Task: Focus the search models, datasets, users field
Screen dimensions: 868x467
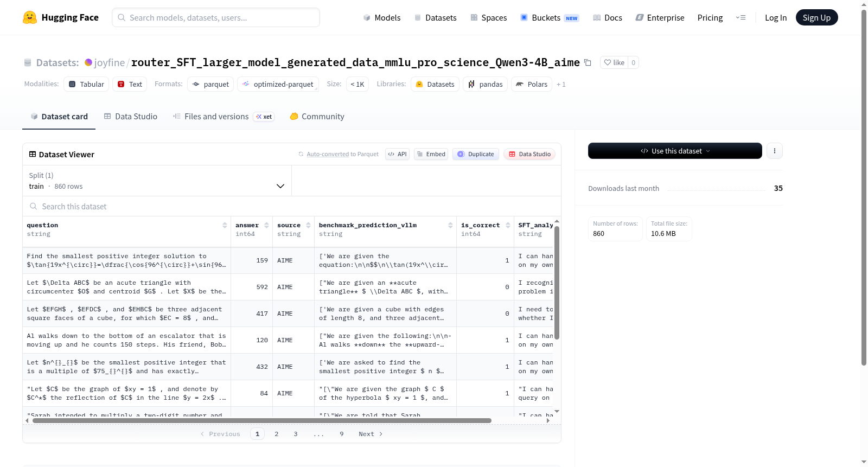Action: click(216, 17)
